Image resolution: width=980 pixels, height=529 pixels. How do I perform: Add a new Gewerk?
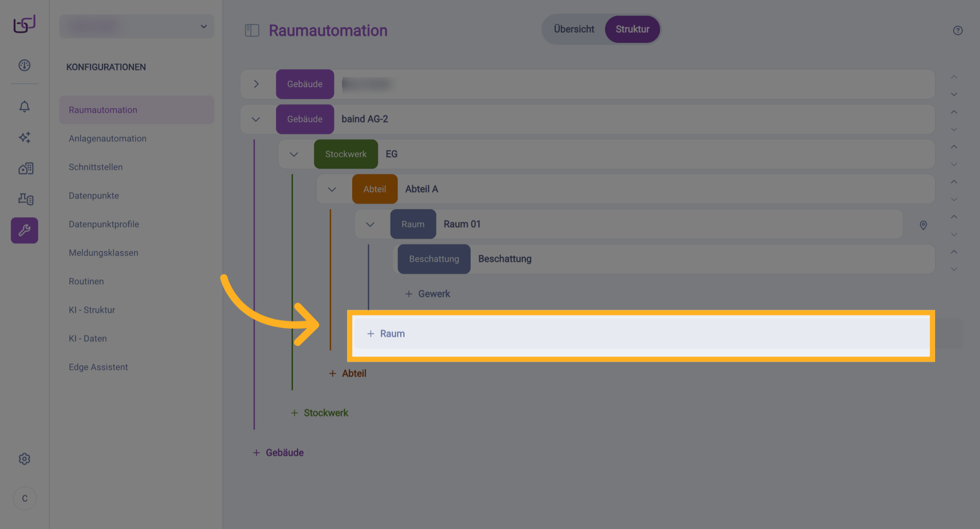[x=428, y=294]
